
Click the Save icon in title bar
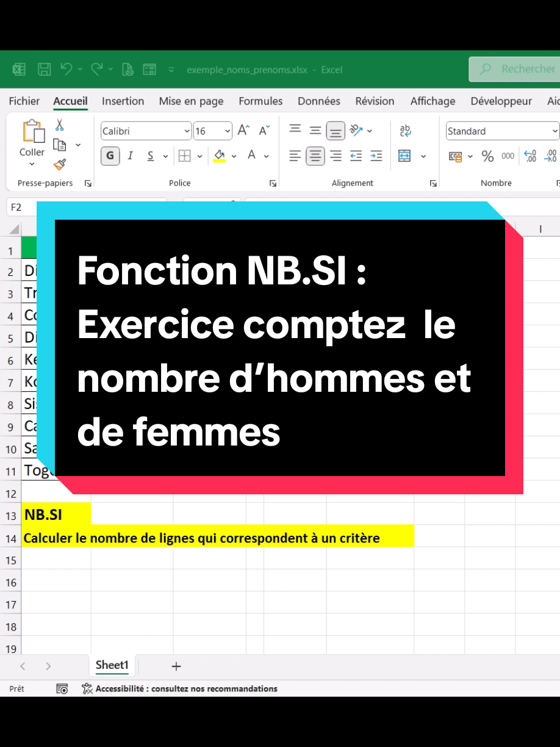(44, 70)
